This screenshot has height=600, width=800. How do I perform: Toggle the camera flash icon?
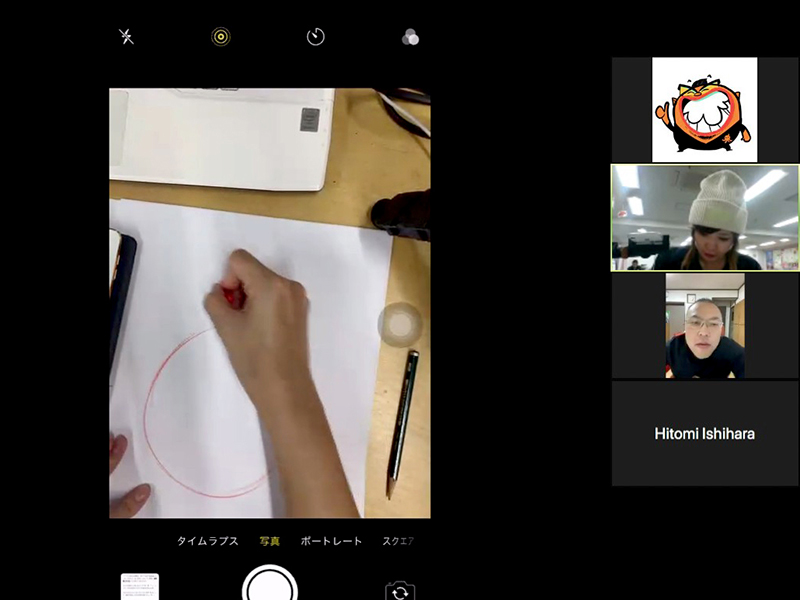pos(126,36)
